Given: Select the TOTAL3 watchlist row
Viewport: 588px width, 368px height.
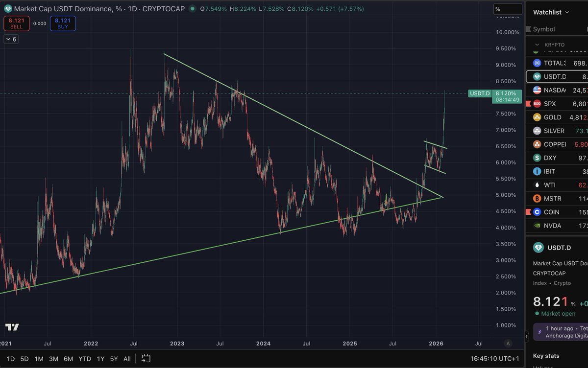Looking at the screenshot, I should click(x=557, y=63).
